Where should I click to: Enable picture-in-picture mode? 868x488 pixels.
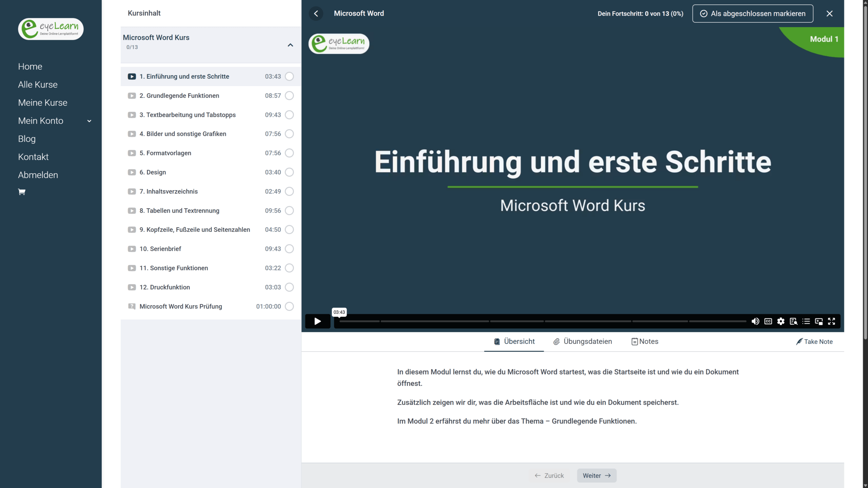(819, 321)
